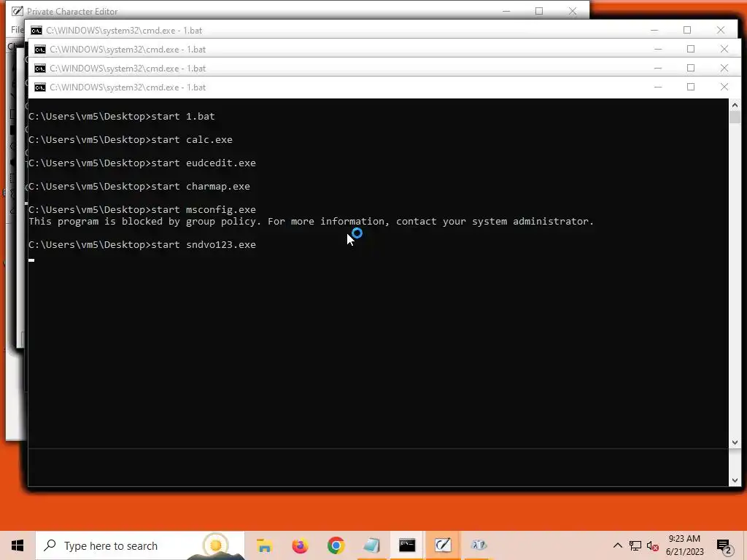This screenshot has width=747, height=560.
Task: Click the taskbar clock showing 9:23 AM
Action: (x=684, y=545)
